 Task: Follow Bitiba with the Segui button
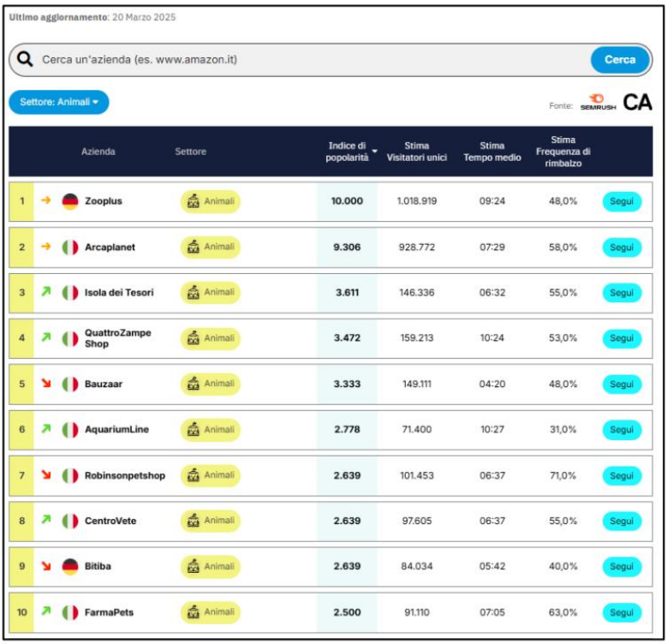[x=622, y=567]
